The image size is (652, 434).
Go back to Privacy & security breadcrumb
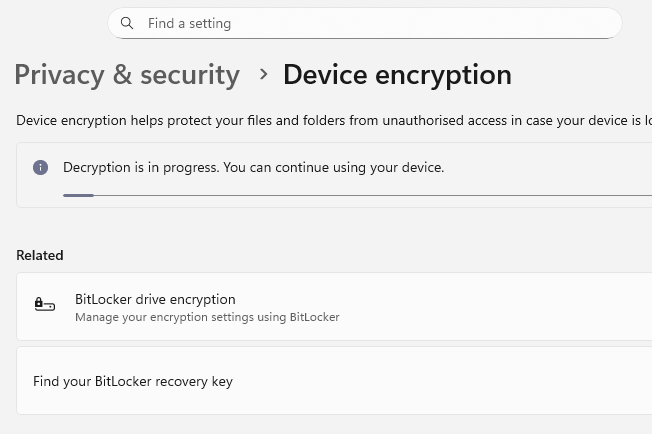pyautogui.click(x=127, y=75)
